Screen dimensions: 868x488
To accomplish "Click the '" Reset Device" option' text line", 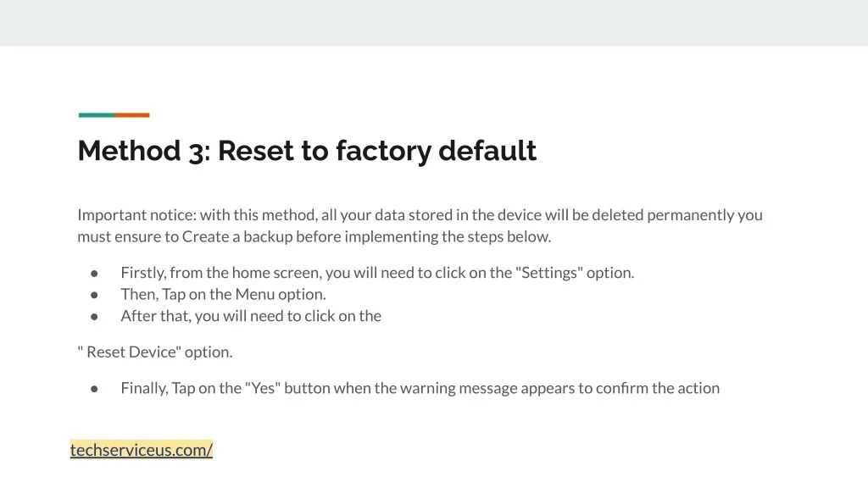I will [x=154, y=352].
